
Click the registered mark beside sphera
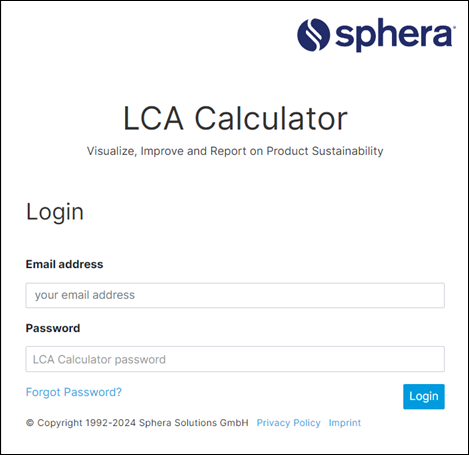coord(454,26)
